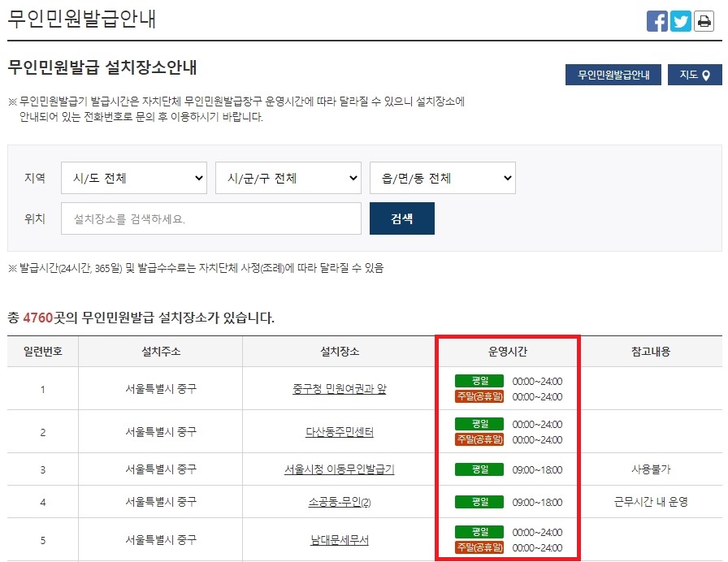Click the 무인민원발급안내 blue button
728x562 pixels.
point(613,75)
